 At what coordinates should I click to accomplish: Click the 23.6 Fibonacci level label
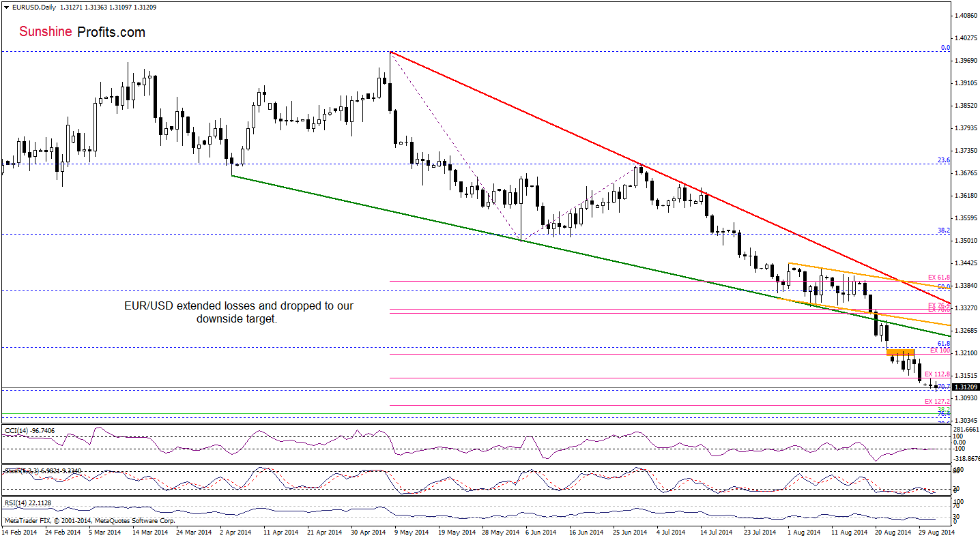point(944,160)
